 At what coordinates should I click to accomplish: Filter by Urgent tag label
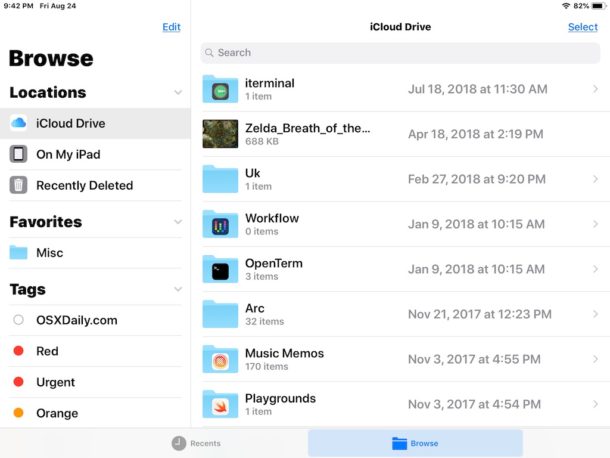click(x=55, y=382)
